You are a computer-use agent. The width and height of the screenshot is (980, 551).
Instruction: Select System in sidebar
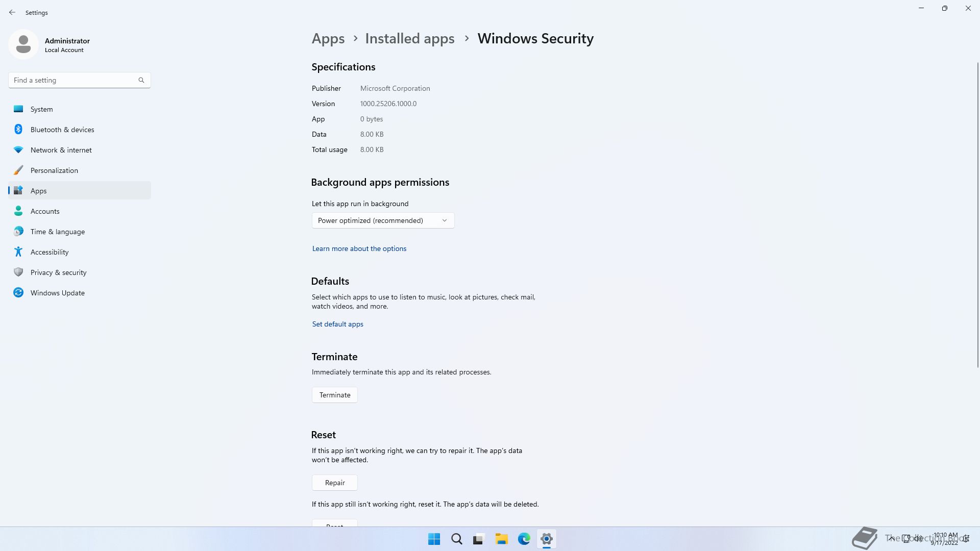click(x=80, y=109)
